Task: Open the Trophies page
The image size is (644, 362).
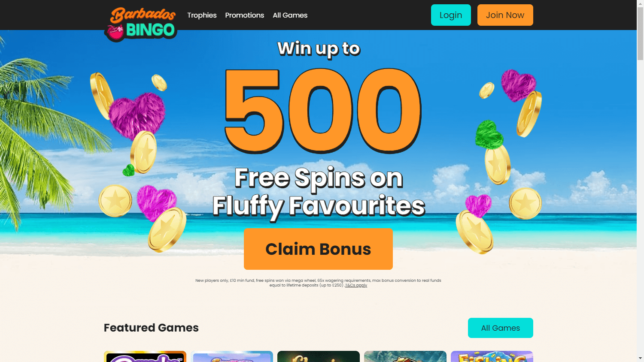Action: (202, 15)
